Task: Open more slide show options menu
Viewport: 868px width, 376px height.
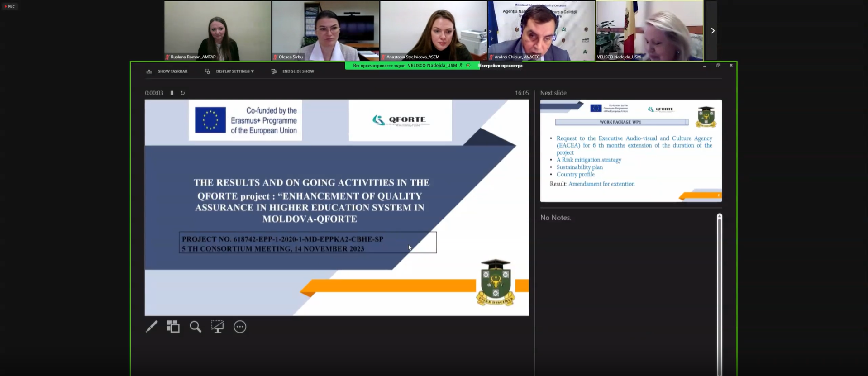Action: click(x=240, y=327)
